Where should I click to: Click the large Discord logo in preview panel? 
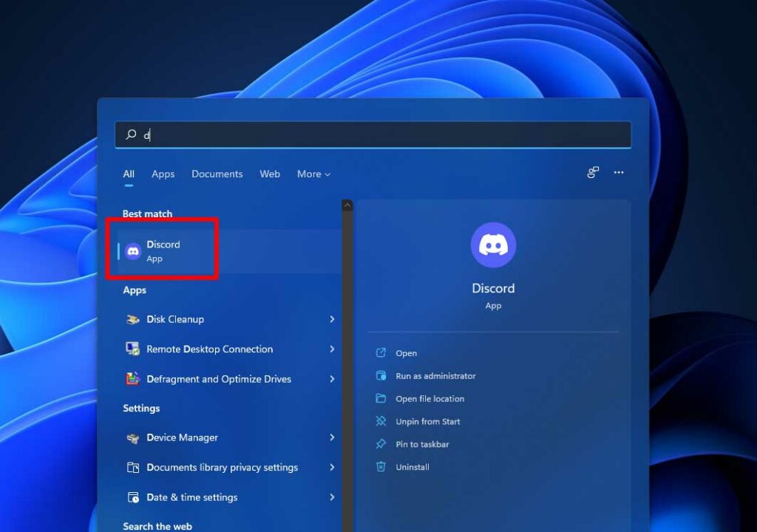tap(493, 245)
